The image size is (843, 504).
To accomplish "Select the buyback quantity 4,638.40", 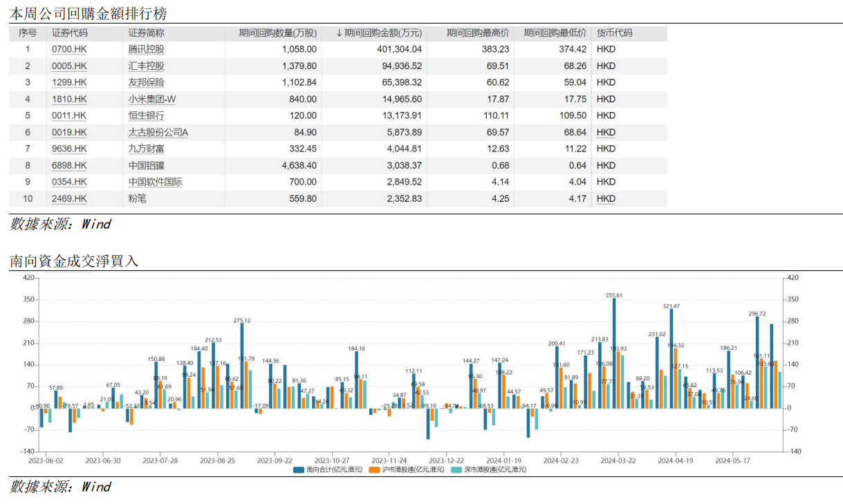I will (x=299, y=165).
